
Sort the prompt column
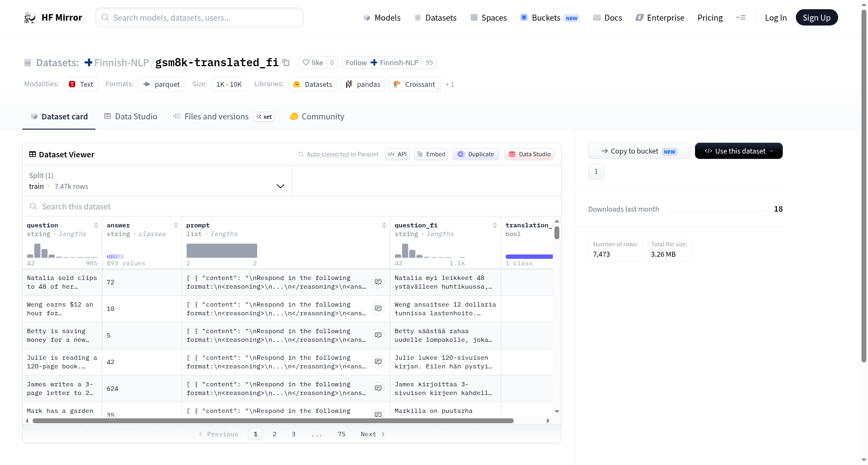[384, 225]
